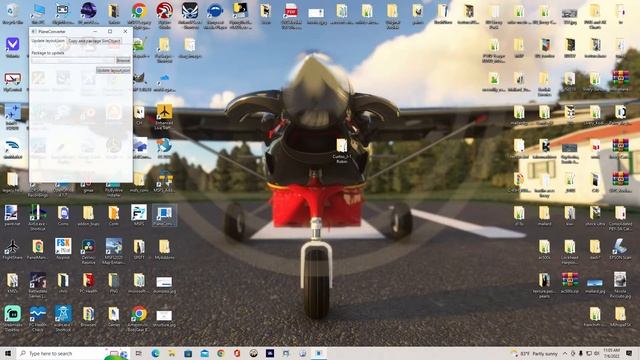Select the FlightShare airplane shortcut
640x360 pixels.
pos(12,249)
